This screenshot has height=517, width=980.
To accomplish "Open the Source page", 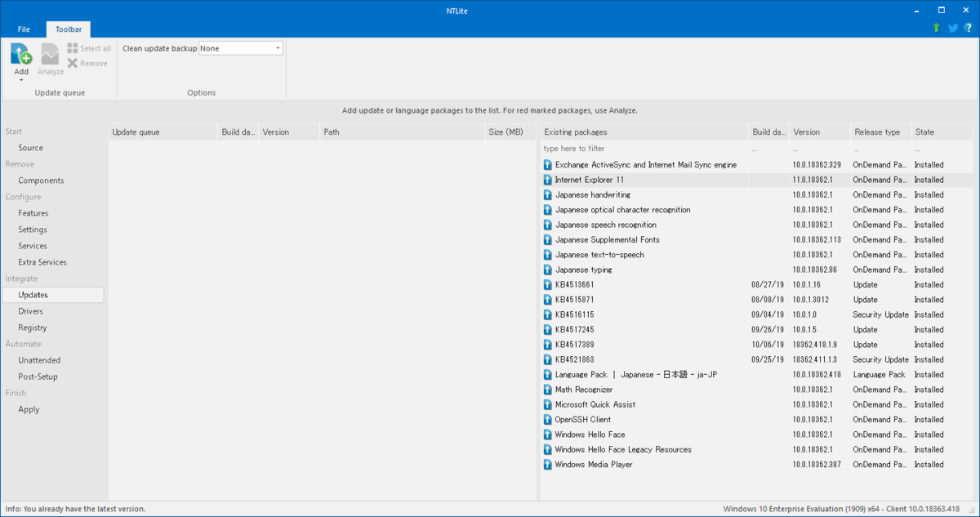I will click(x=31, y=148).
